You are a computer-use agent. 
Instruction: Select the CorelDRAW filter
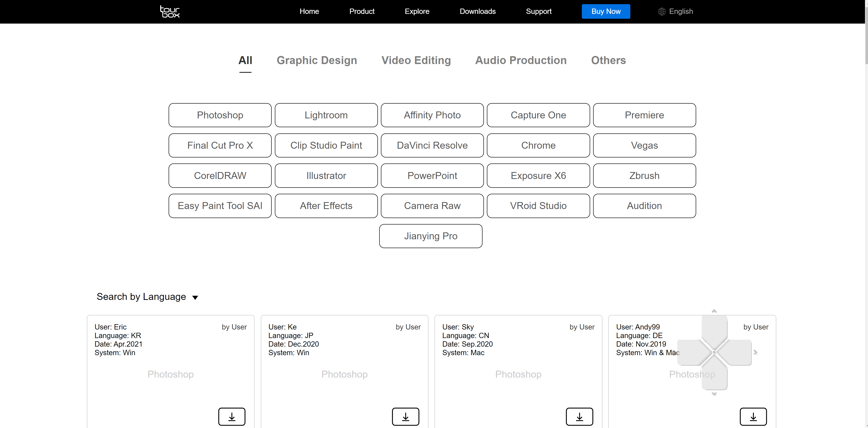(x=220, y=176)
